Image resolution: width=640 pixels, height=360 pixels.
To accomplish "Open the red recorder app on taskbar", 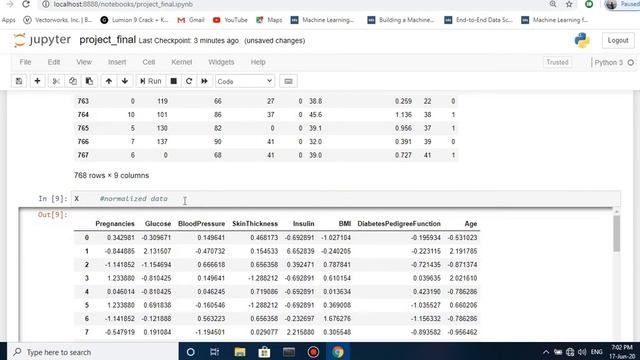I will (313, 352).
